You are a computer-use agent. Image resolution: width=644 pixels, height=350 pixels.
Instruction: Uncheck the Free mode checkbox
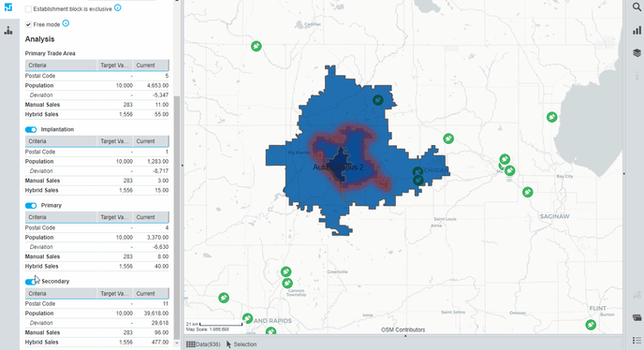tap(28, 24)
